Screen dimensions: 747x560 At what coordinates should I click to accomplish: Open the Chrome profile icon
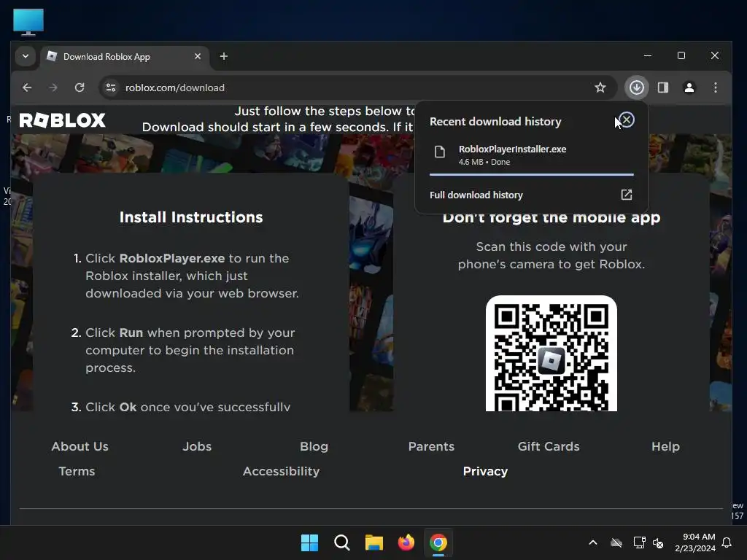[x=689, y=87]
